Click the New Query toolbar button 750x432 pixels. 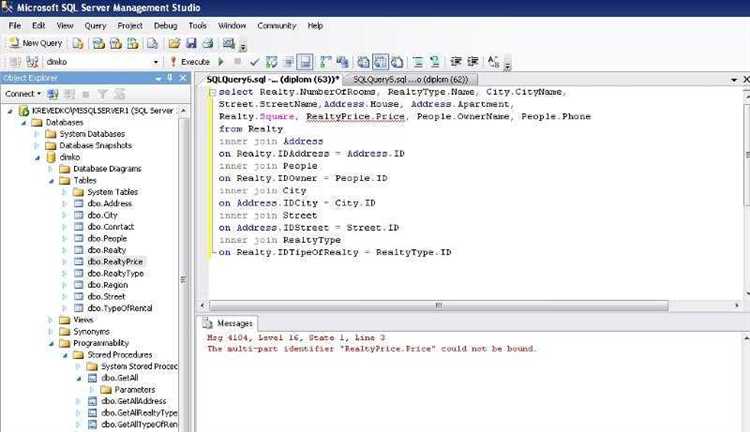point(36,43)
